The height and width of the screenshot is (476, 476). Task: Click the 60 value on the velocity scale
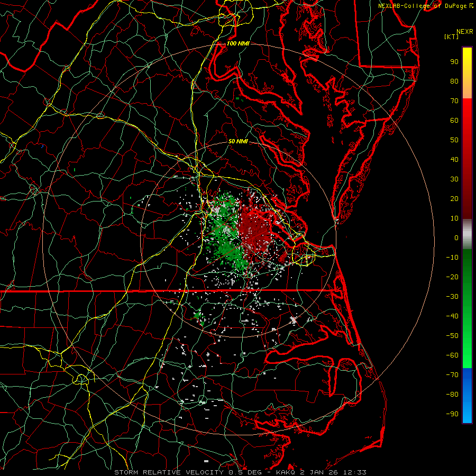pyautogui.click(x=454, y=121)
